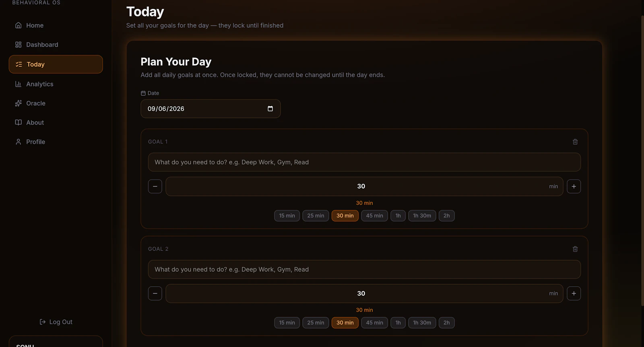The height and width of the screenshot is (347, 644).
Task: Click the Home house icon
Action: (18, 25)
